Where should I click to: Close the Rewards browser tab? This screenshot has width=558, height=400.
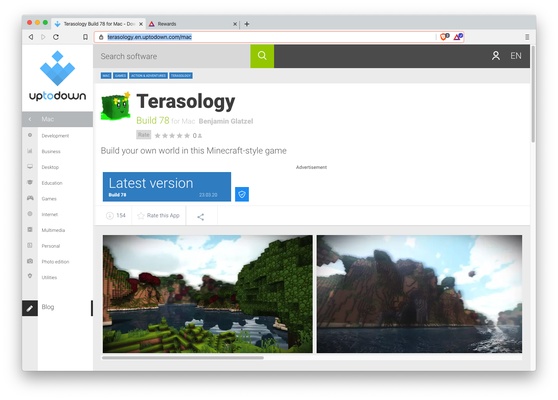[235, 24]
